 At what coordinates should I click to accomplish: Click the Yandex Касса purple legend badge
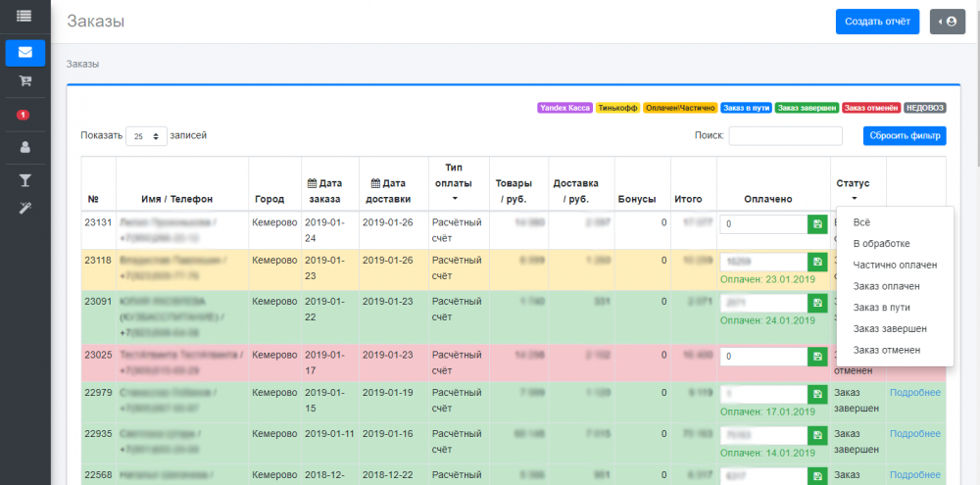(x=563, y=108)
